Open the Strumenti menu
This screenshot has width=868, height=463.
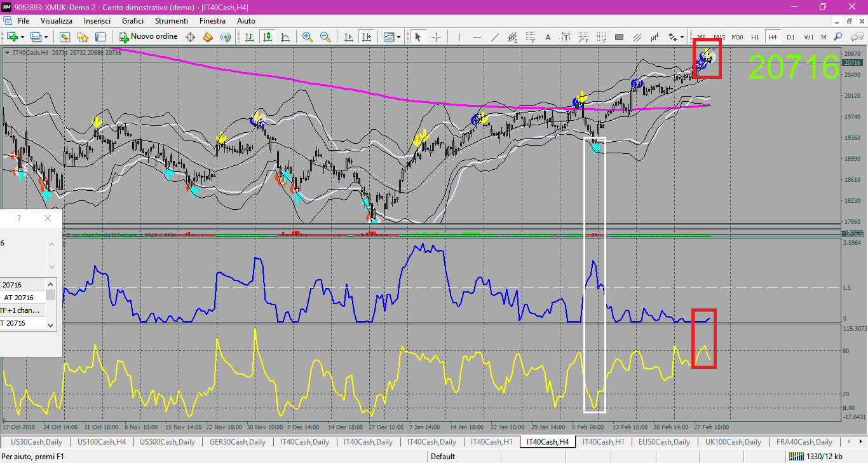(172, 21)
